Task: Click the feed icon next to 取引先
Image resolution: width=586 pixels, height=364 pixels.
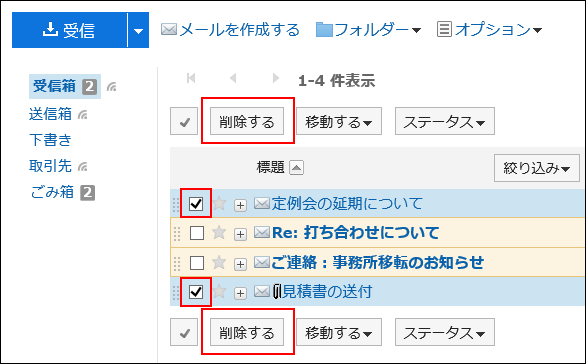Action: click(x=83, y=167)
